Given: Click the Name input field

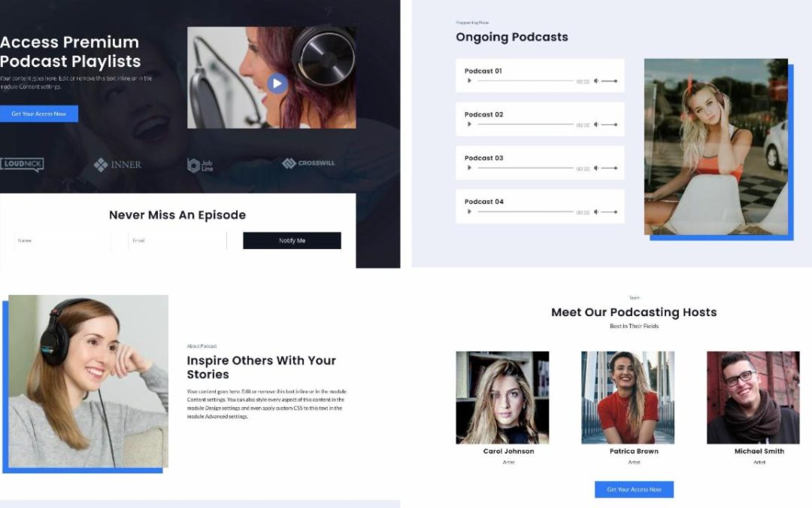Looking at the screenshot, I should pos(62,241).
